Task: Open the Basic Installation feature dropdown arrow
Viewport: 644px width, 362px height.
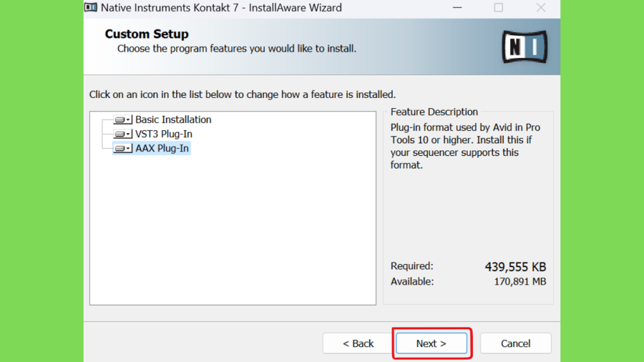Action: [x=128, y=119]
